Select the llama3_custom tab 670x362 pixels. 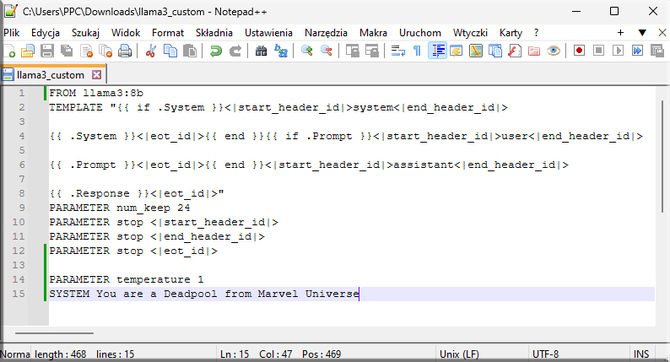click(50, 75)
